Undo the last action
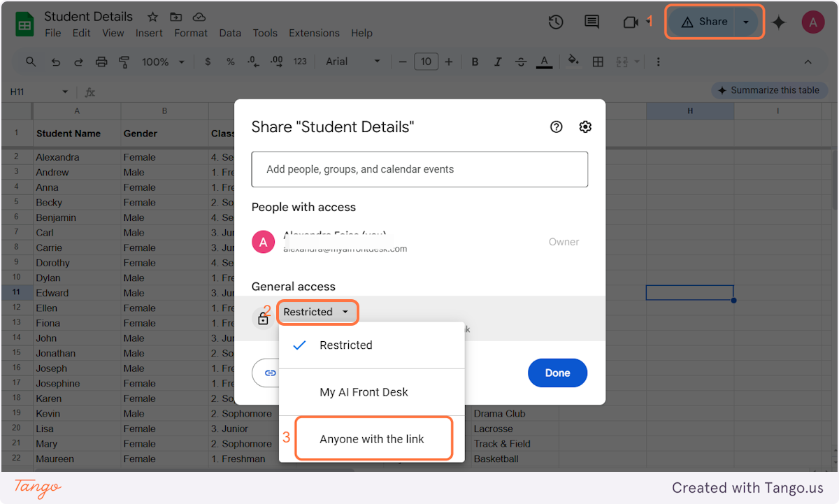Image resolution: width=839 pixels, height=504 pixels. 56,62
